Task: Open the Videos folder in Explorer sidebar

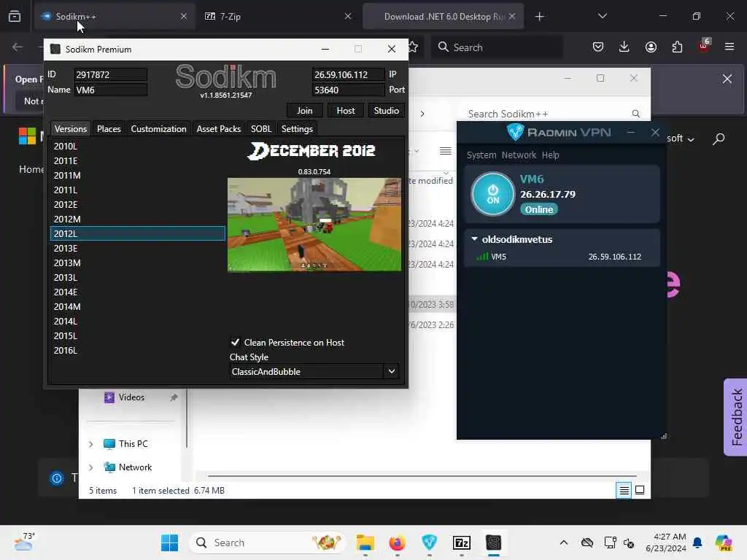Action: (131, 397)
